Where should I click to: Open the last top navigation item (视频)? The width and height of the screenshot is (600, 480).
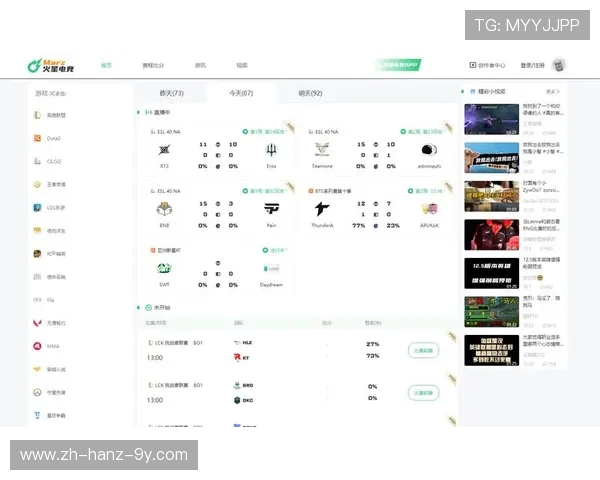coord(242,65)
